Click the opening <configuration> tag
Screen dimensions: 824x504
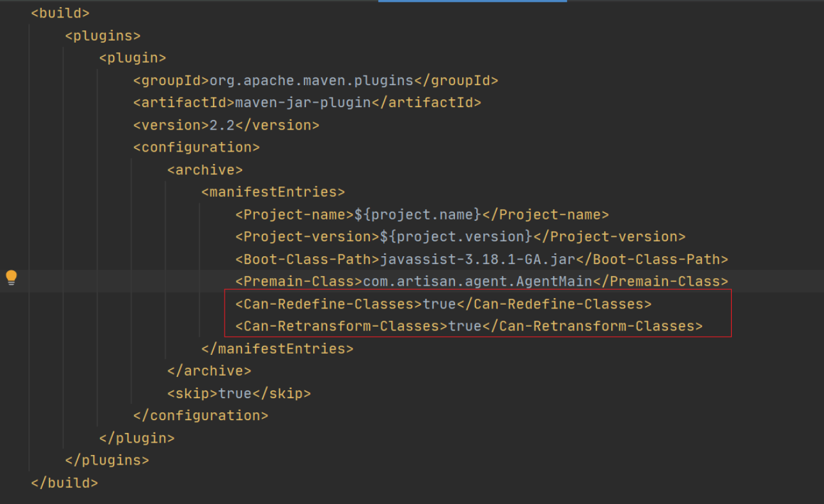(x=196, y=147)
